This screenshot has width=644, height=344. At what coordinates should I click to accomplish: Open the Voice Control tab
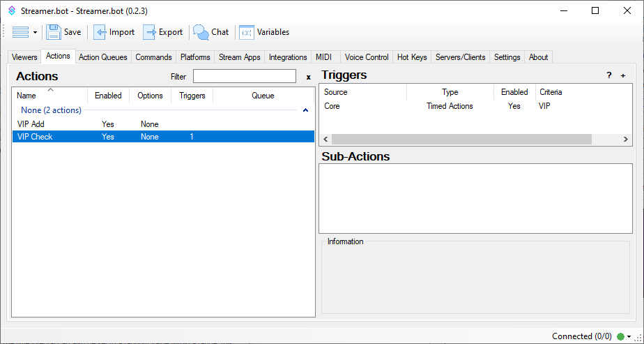click(367, 57)
